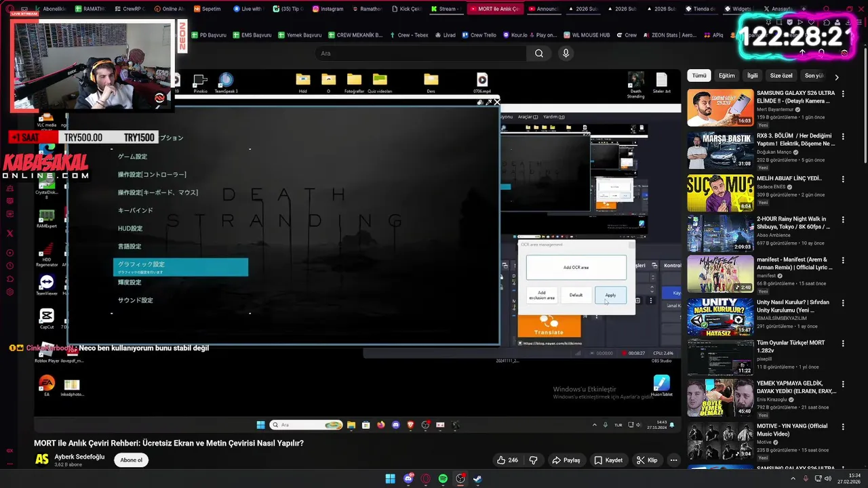Click the Klip clip button

pos(647,460)
